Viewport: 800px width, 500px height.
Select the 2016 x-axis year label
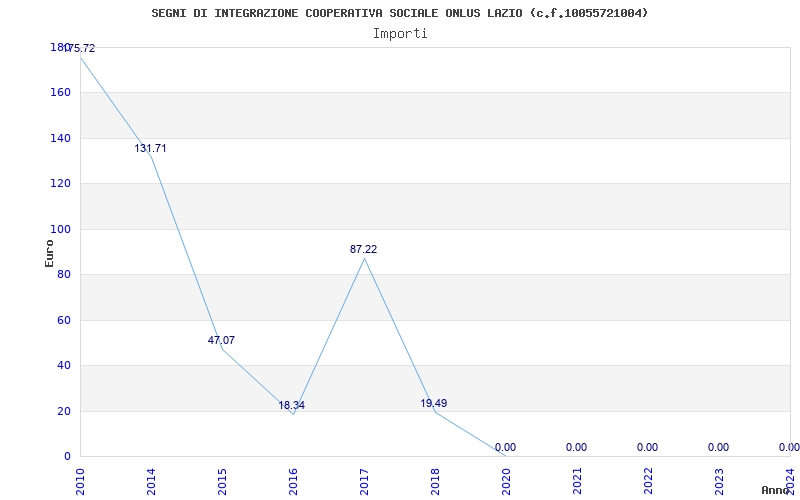click(293, 482)
